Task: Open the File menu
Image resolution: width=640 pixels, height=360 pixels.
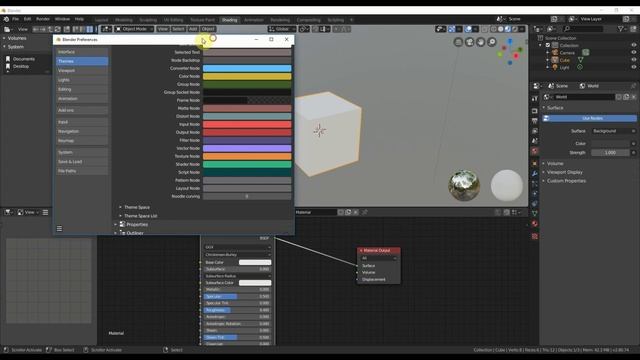Action: 16,19
